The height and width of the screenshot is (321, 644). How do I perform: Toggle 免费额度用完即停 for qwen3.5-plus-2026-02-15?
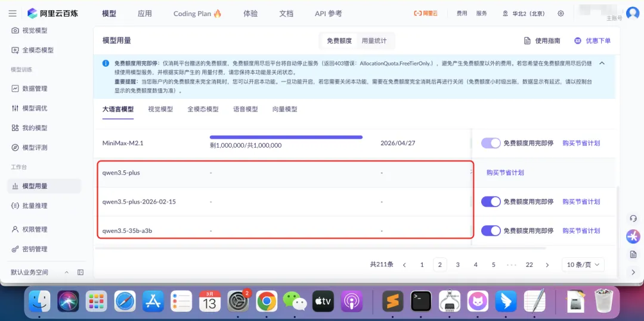click(x=491, y=201)
